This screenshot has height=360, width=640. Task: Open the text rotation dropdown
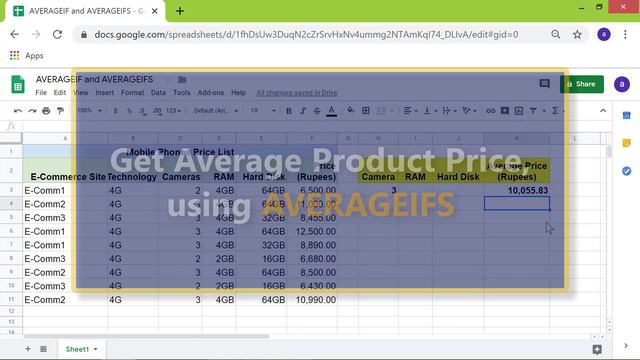[x=469, y=111]
